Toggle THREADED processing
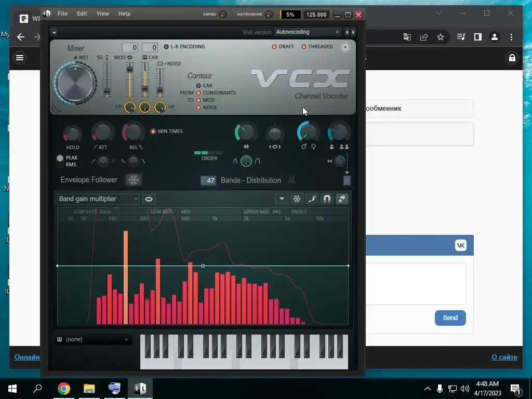Image resolution: width=532 pixels, height=399 pixels. (x=303, y=47)
